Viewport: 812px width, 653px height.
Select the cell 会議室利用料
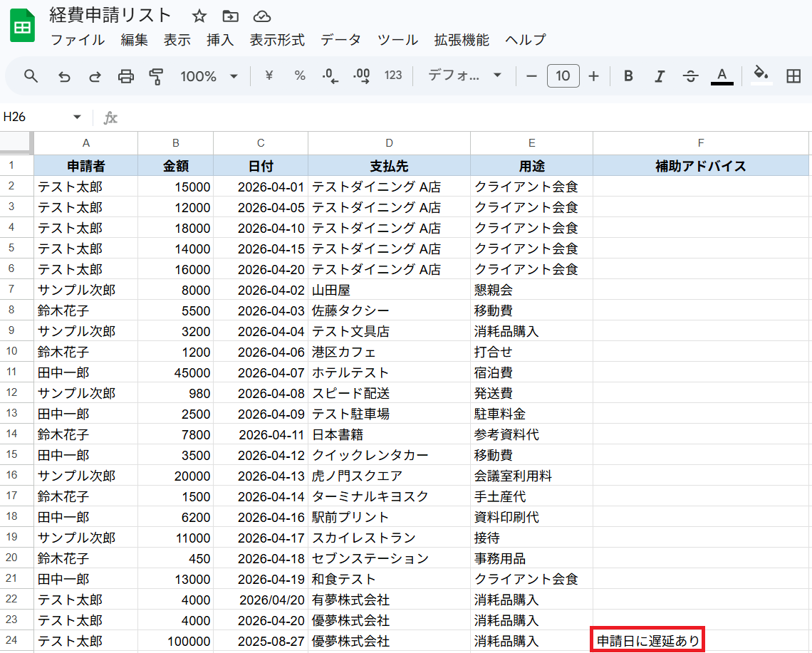(x=531, y=476)
